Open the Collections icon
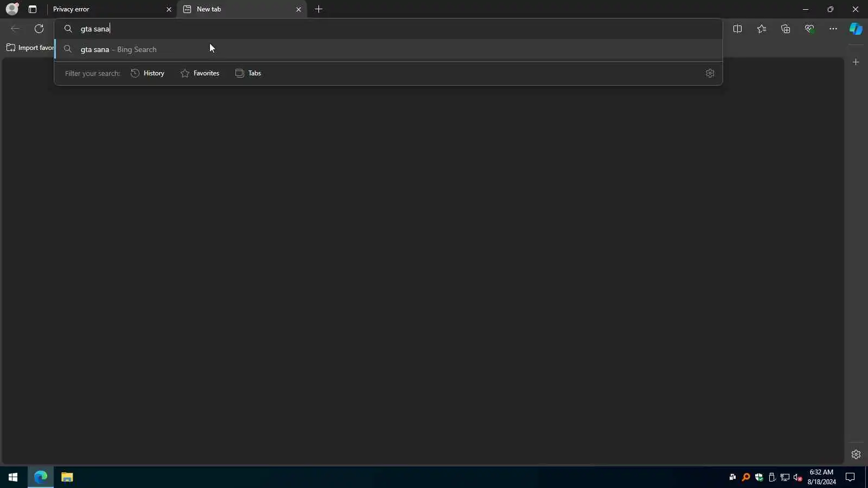Image resolution: width=868 pixels, height=488 pixels. 786,29
